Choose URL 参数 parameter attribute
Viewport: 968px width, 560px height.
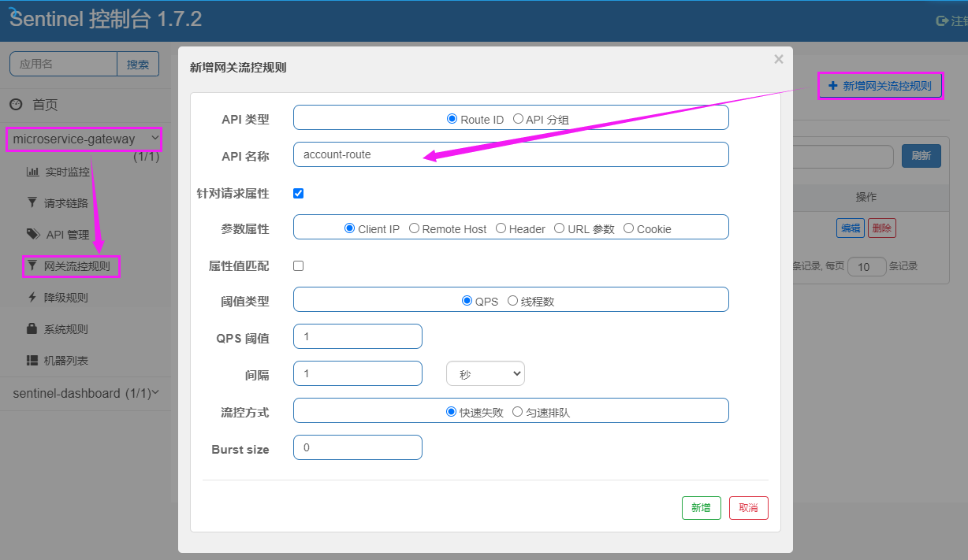click(559, 228)
